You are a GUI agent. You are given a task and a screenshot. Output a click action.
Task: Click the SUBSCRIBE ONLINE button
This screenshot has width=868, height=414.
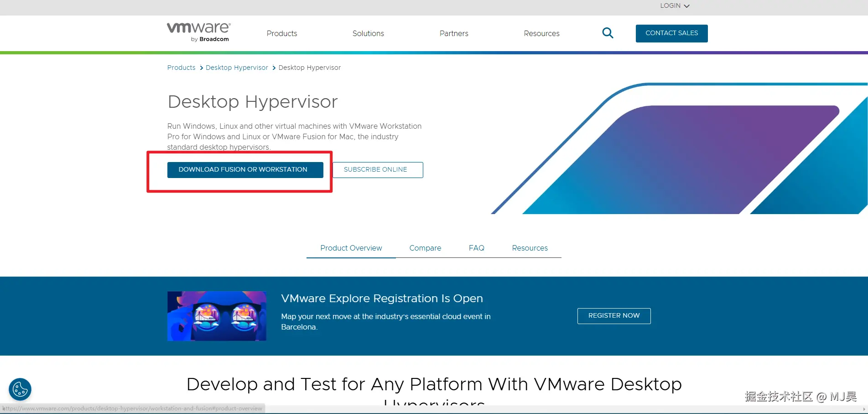tap(378, 170)
